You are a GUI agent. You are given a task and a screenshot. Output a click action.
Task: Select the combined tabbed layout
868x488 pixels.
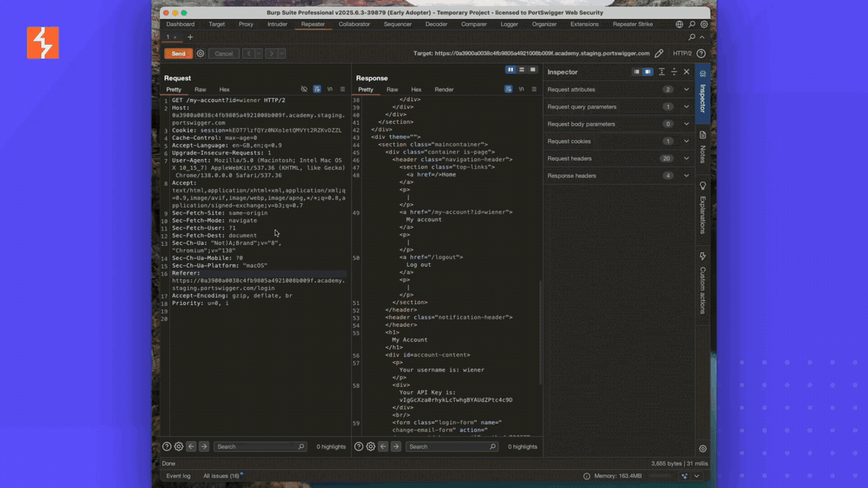pos(533,70)
